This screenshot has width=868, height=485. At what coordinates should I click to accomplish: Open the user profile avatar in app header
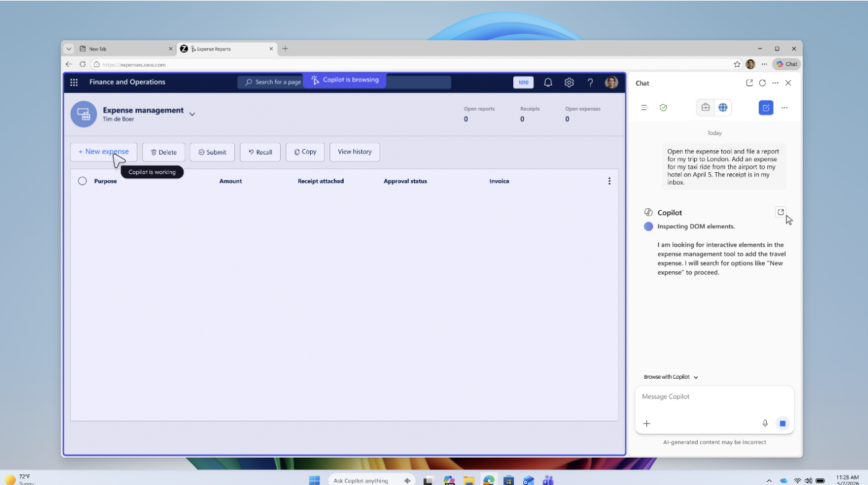point(611,82)
